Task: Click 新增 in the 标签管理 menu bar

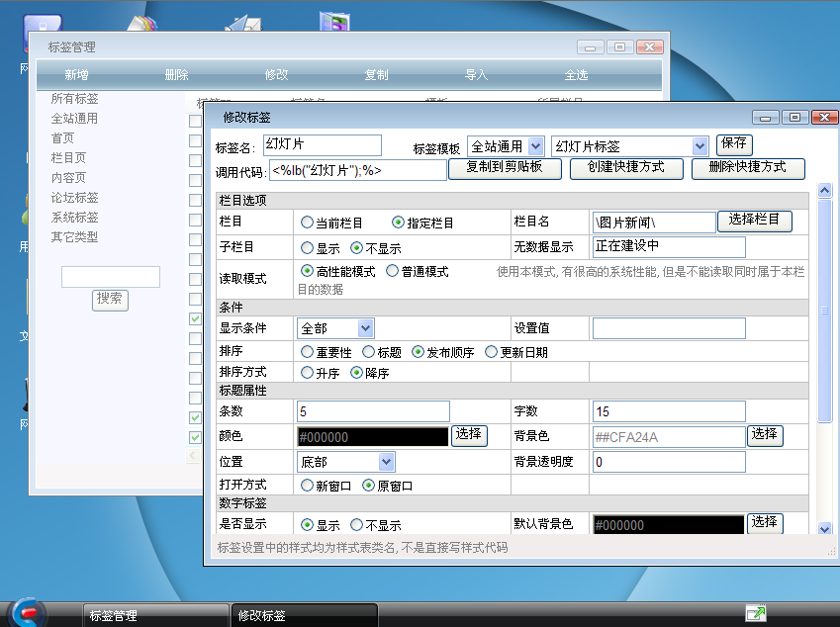Action: (82, 75)
